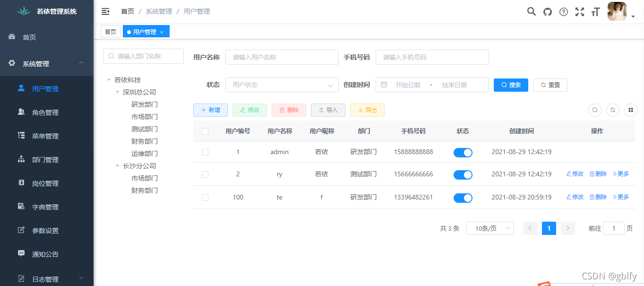
Task: Focus the 用户名称 input field
Action: [x=282, y=57]
